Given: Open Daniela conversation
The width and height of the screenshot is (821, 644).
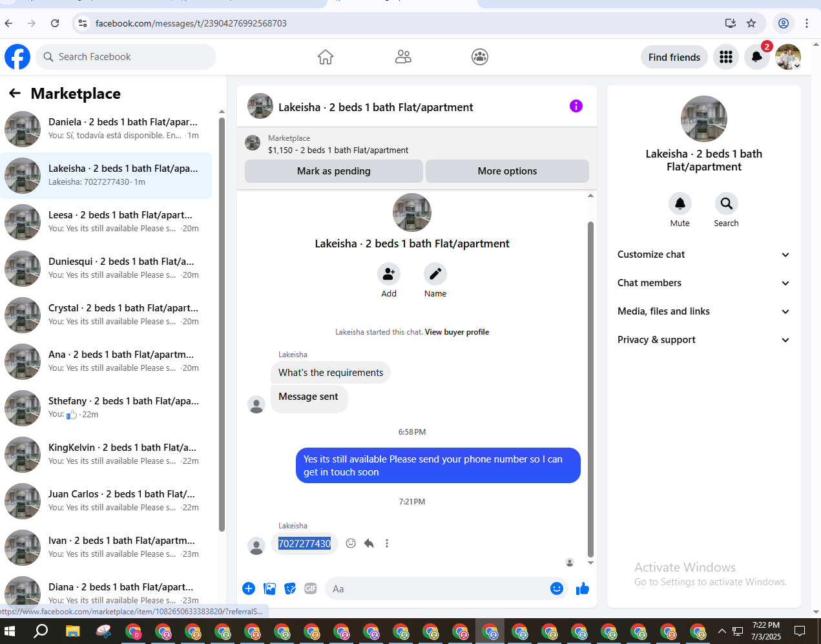Looking at the screenshot, I should pos(106,129).
